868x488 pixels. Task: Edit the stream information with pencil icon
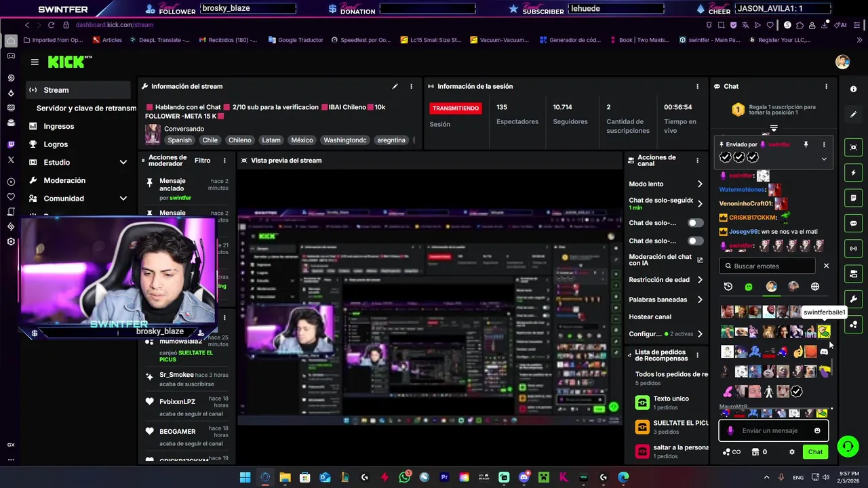395,86
